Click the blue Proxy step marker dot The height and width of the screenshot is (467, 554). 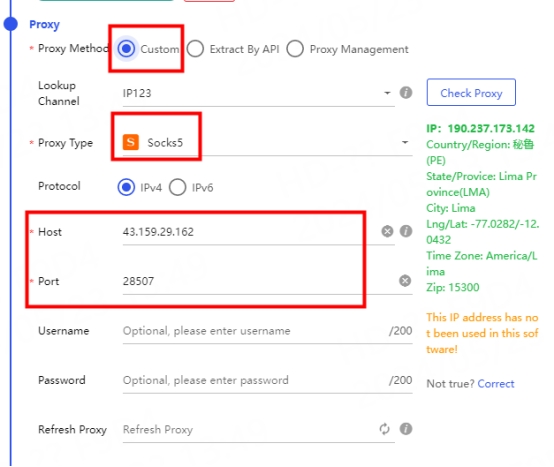11,24
